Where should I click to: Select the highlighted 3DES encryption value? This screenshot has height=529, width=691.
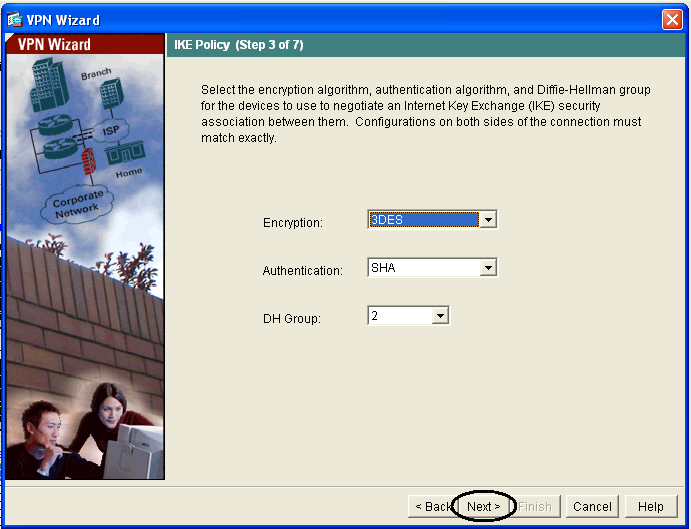tap(422, 220)
